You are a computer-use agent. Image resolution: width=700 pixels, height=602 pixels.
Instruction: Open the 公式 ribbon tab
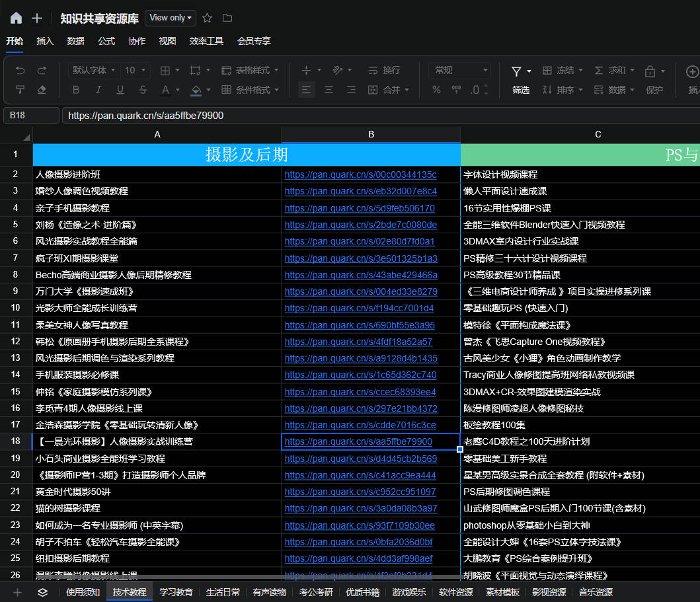point(106,41)
